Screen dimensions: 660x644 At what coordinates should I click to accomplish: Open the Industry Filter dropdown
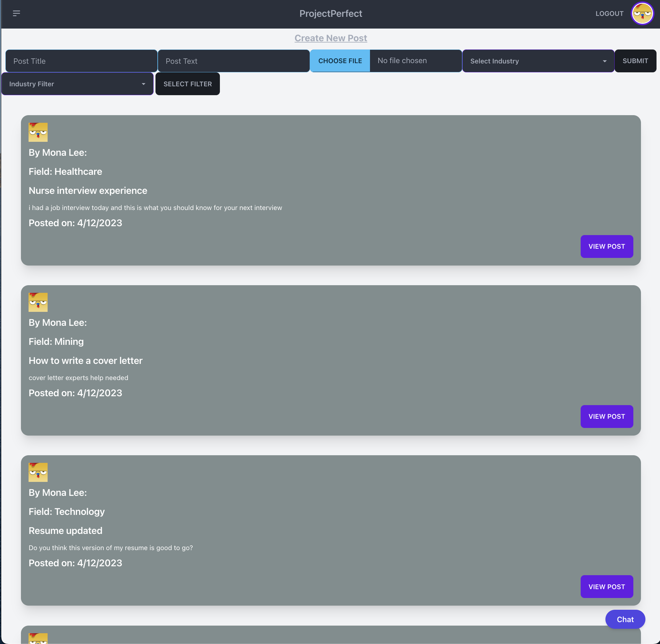pyautogui.click(x=77, y=83)
